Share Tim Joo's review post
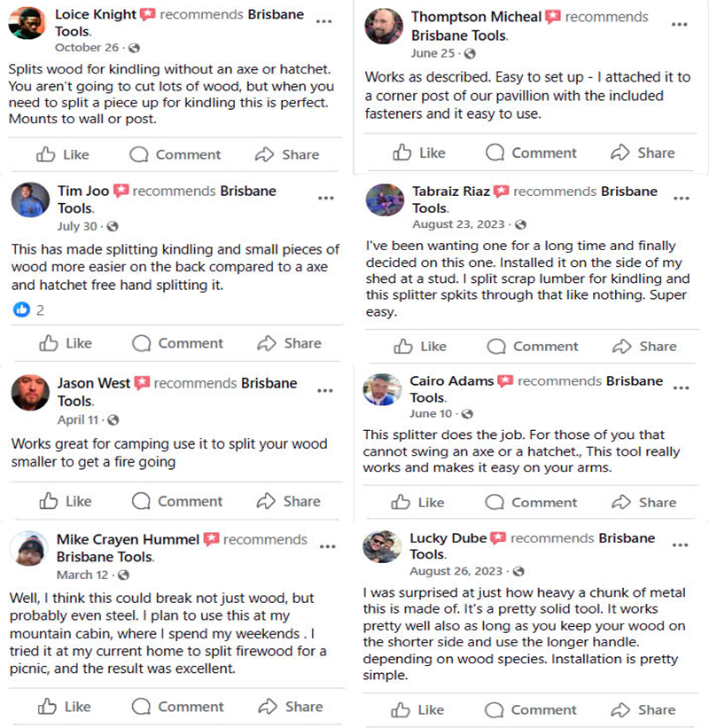The width and height of the screenshot is (709, 728). 289,343
